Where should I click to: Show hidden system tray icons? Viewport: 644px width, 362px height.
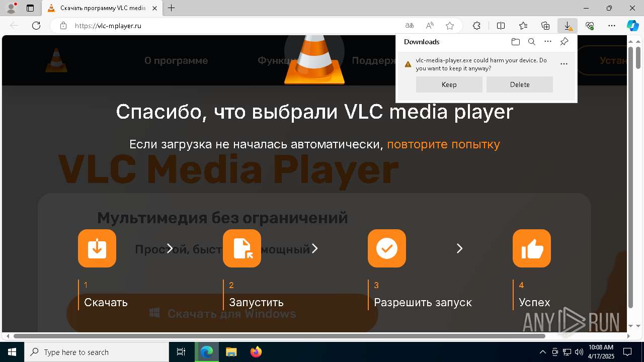click(x=542, y=352)
